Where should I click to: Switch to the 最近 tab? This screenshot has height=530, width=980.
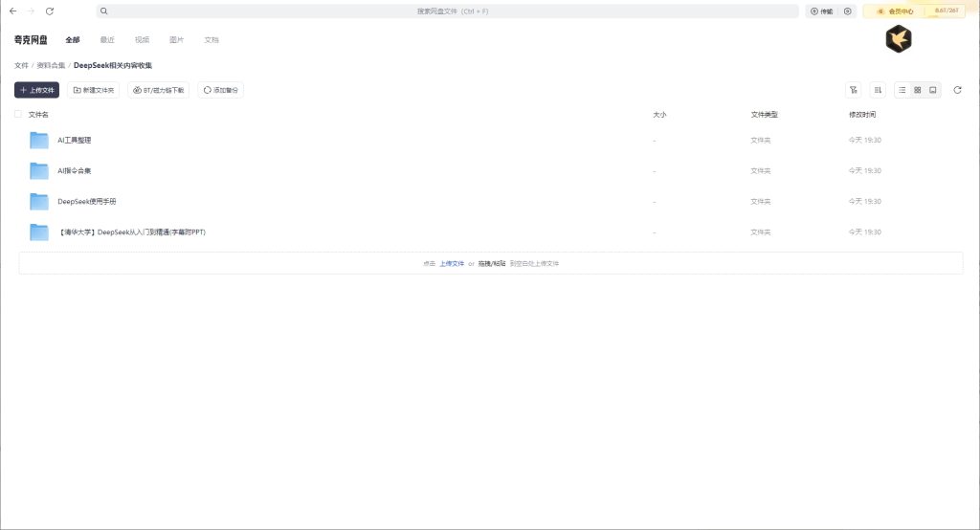click(107, 40)
